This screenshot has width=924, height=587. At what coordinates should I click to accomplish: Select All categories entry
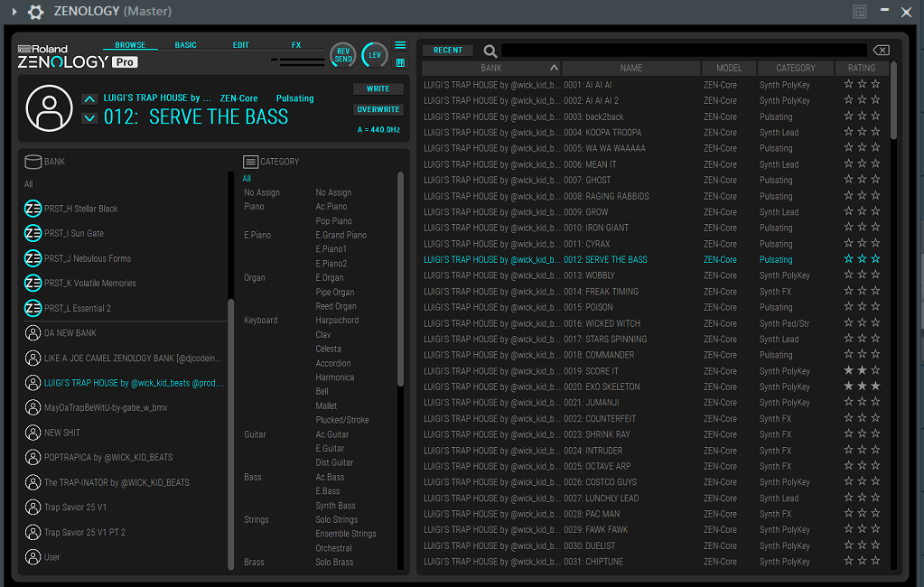click(x=247, y=178)
